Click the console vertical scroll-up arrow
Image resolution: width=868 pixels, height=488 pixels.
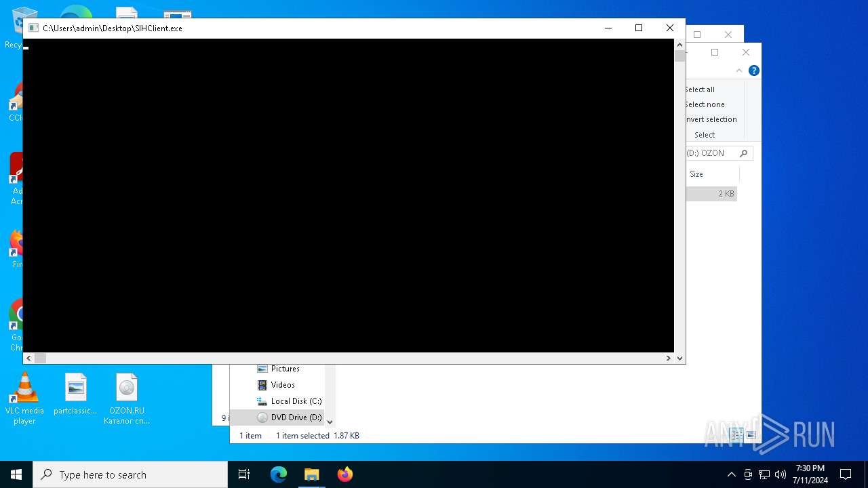click(x=679, y=44)
